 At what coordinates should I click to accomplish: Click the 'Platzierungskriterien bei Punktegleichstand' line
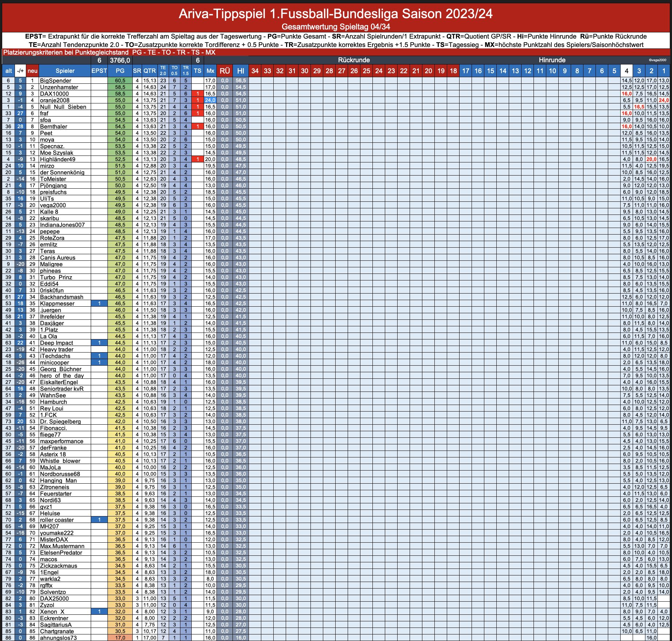(x=109, y=52)
